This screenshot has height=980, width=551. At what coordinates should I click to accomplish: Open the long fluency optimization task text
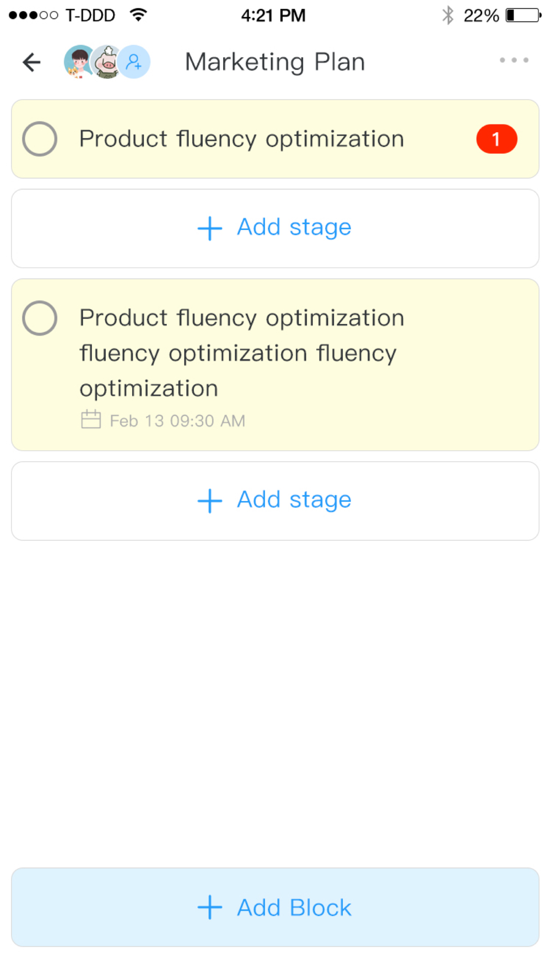(x=241, y=353)
